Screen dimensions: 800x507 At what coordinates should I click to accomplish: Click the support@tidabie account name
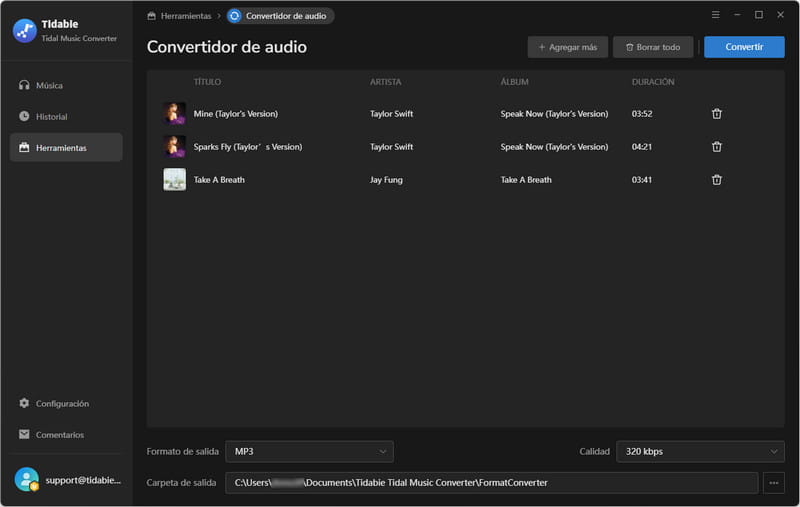tap(83, 480)
